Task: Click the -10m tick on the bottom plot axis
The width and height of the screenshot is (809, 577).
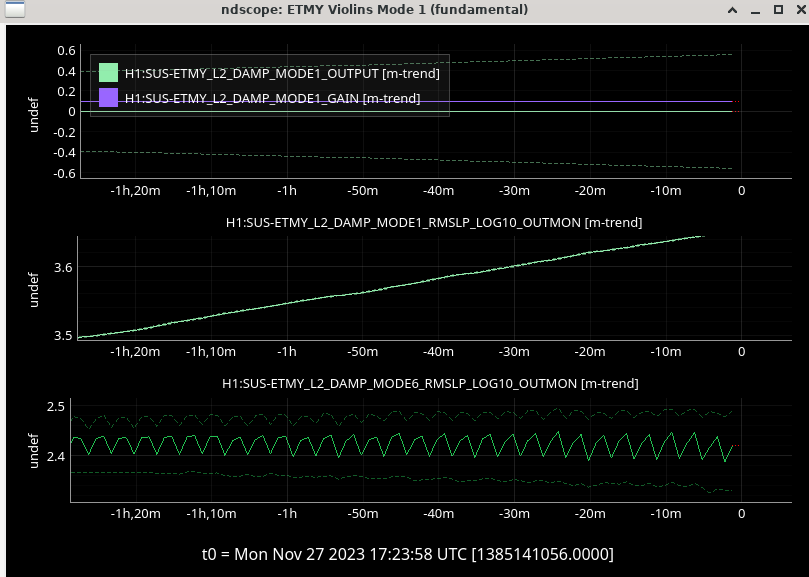Action: point(665,513)
